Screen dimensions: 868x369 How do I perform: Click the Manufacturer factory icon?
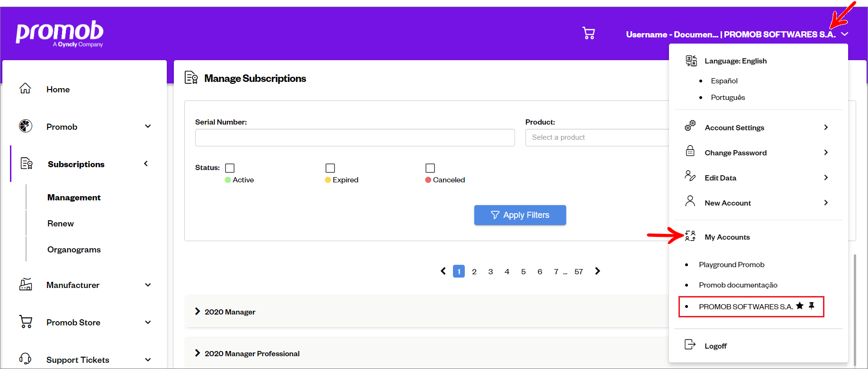tap(26, 284)
